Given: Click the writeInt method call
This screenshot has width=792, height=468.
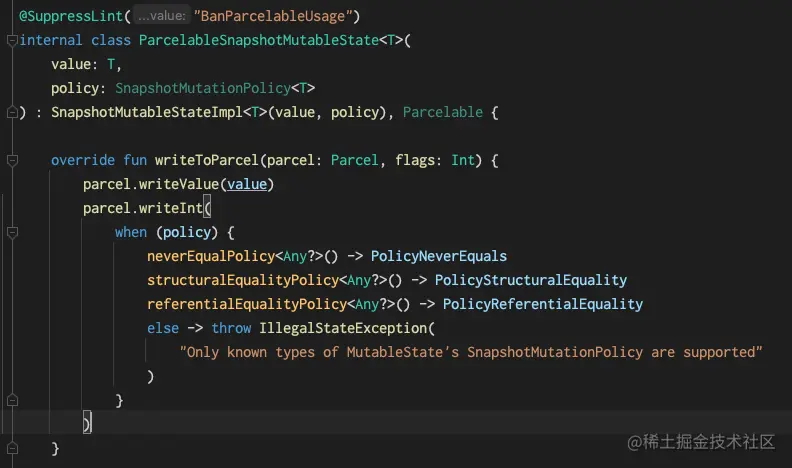Looking at the screenshot, I should click(171, 208).
